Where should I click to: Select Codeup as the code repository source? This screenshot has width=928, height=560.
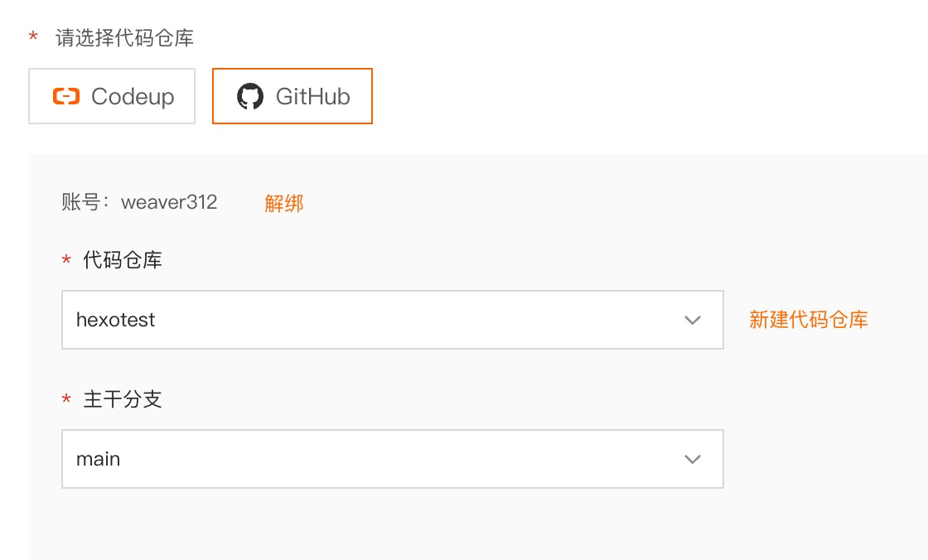[112, 96]
